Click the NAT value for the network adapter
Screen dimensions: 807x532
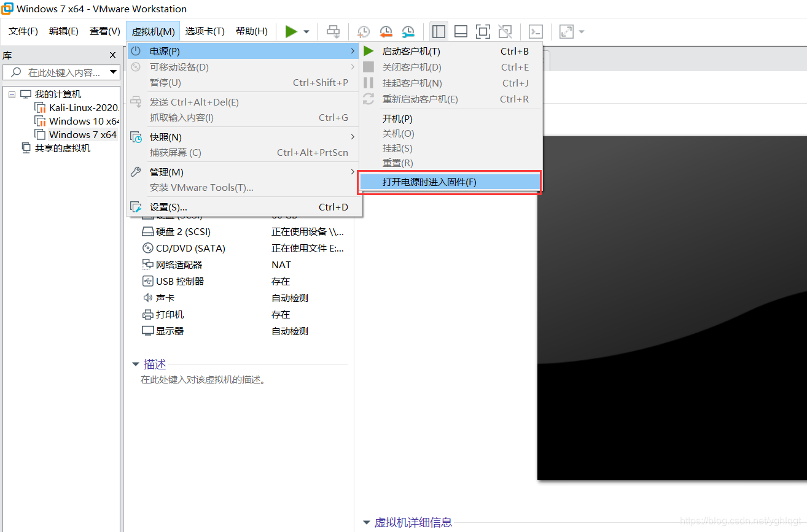[x=281, y=265]
